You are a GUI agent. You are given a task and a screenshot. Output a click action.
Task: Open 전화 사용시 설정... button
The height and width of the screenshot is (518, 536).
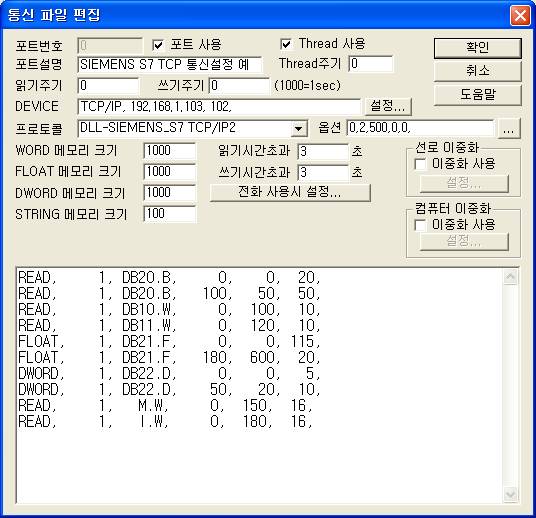tap(290, 192)
